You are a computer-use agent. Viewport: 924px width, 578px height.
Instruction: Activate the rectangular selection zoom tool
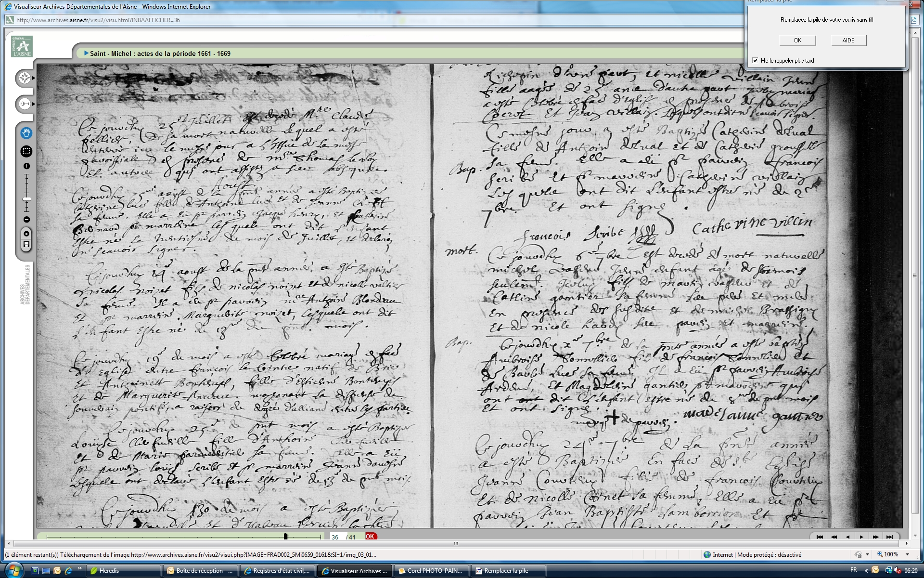pos(26,151)
